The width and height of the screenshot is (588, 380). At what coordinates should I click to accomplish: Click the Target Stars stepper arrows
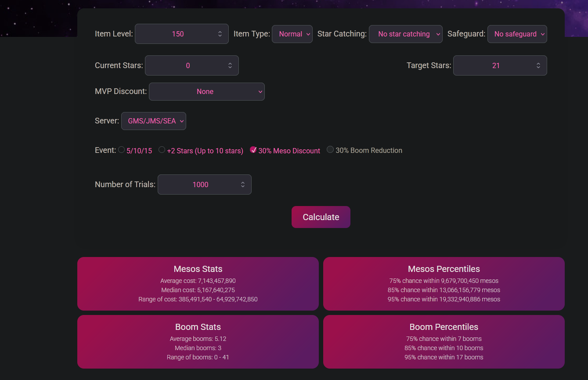[538, 65]
